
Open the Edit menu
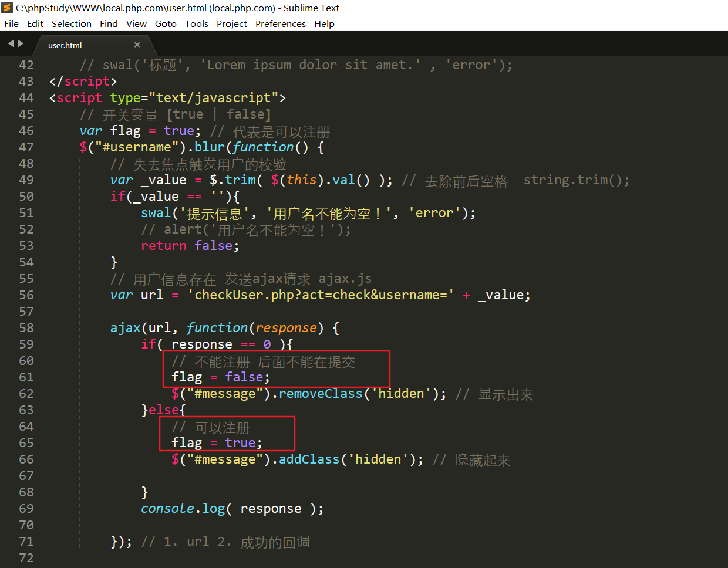(35, 24)
